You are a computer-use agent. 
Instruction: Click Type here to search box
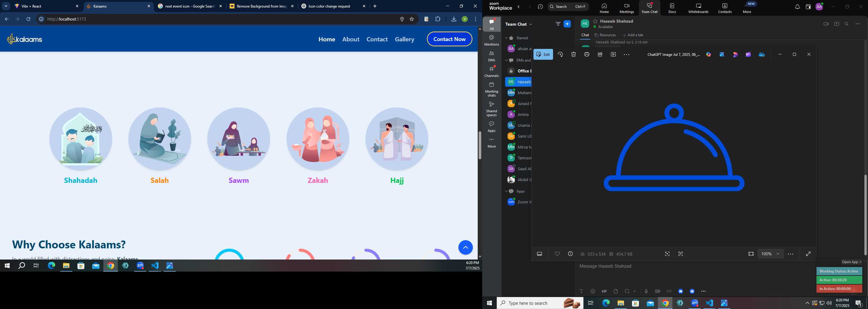click(x=540, y=303)
